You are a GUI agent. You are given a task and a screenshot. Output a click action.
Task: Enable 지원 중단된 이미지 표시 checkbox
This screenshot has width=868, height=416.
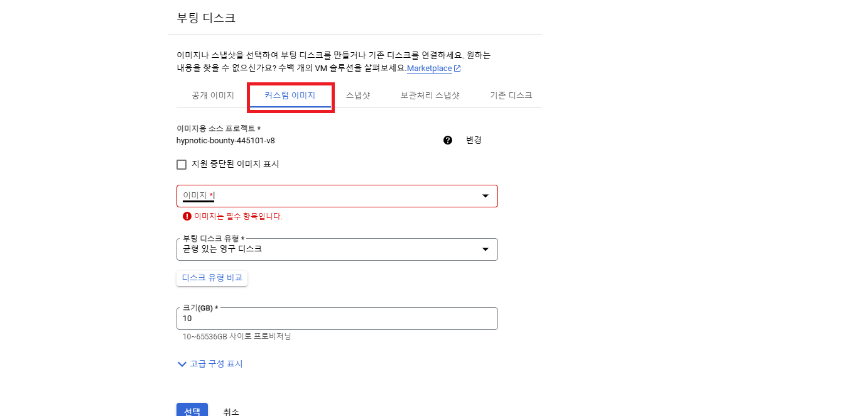point(182,165)
